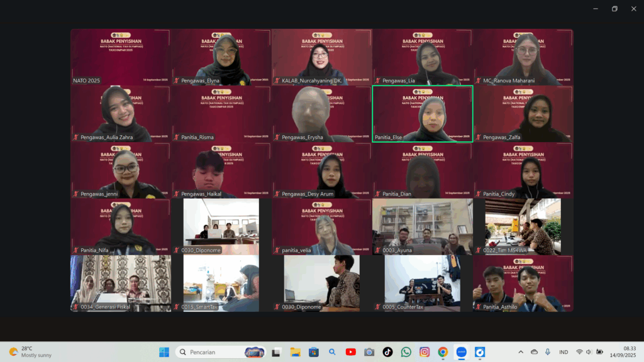The height and width of the screenshot is (362, 644).
Task: Switch to Google Chrome in the taskbar
Action: [443, 352]
